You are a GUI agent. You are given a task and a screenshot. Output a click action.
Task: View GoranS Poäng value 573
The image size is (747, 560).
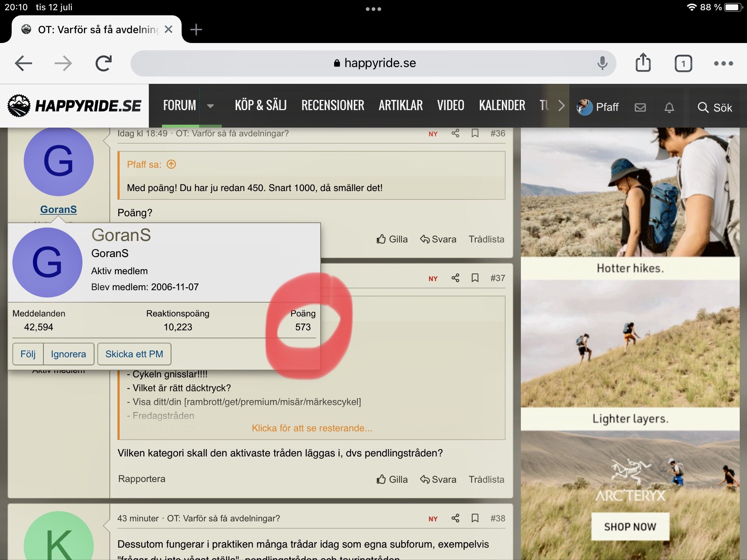tap(303, 327)
